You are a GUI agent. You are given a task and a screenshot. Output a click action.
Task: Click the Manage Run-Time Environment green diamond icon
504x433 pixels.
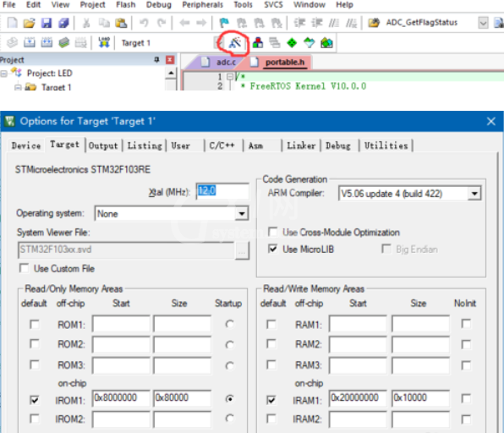click(x=292, y=43)
